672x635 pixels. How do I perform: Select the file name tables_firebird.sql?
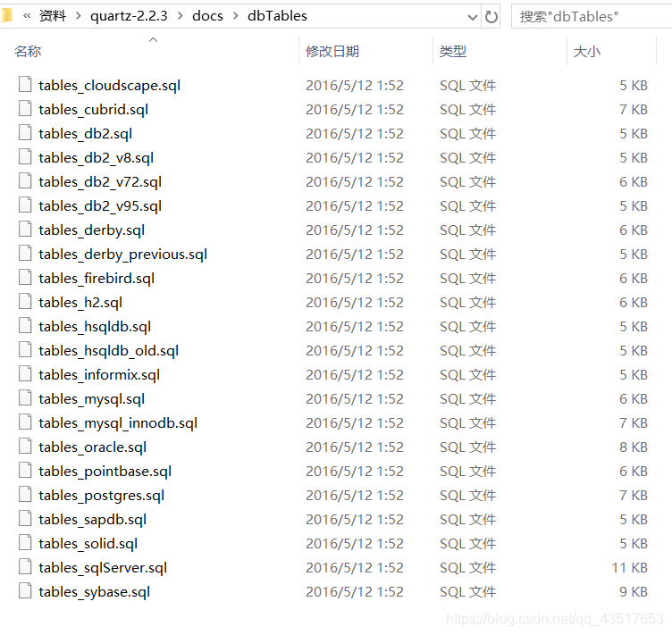click(97, 279)
